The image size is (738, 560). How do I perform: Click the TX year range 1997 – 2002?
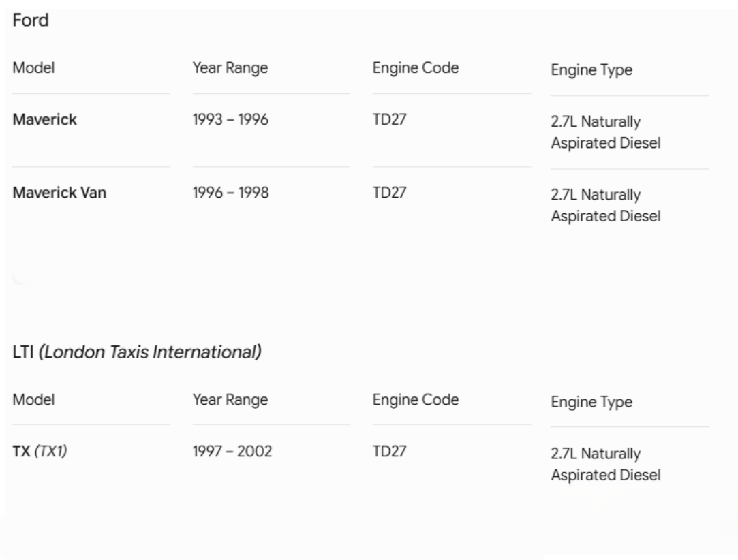pos(232,451)
